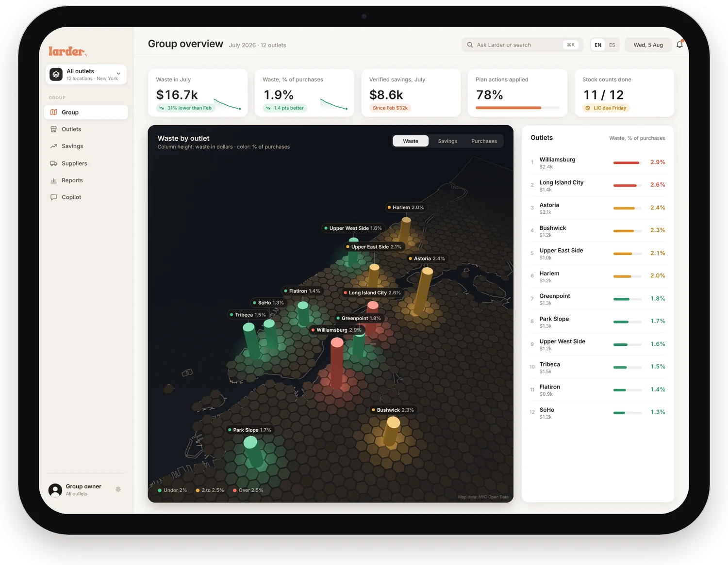Screen dimensions: 728x565
Task: Click the Harlem 2.0% map label
Action: (405, 208)
